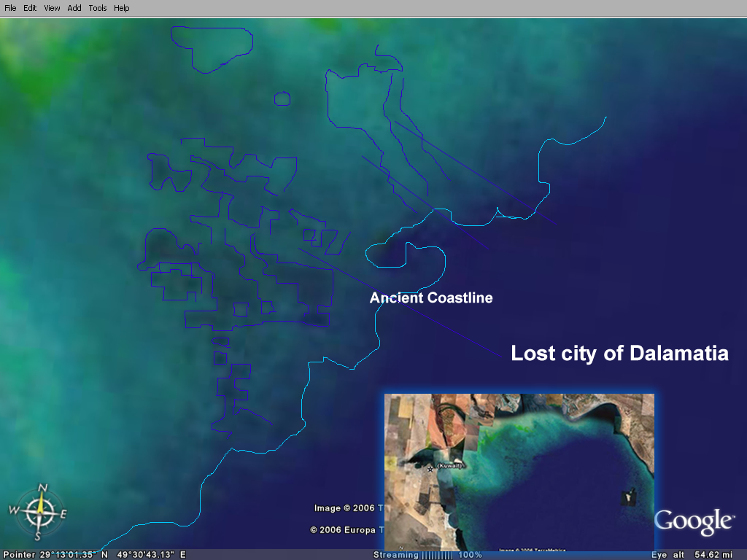Viewport: 747px width, 560px height.
Task: Open the Help menu
Action: (x=122, y=8)
